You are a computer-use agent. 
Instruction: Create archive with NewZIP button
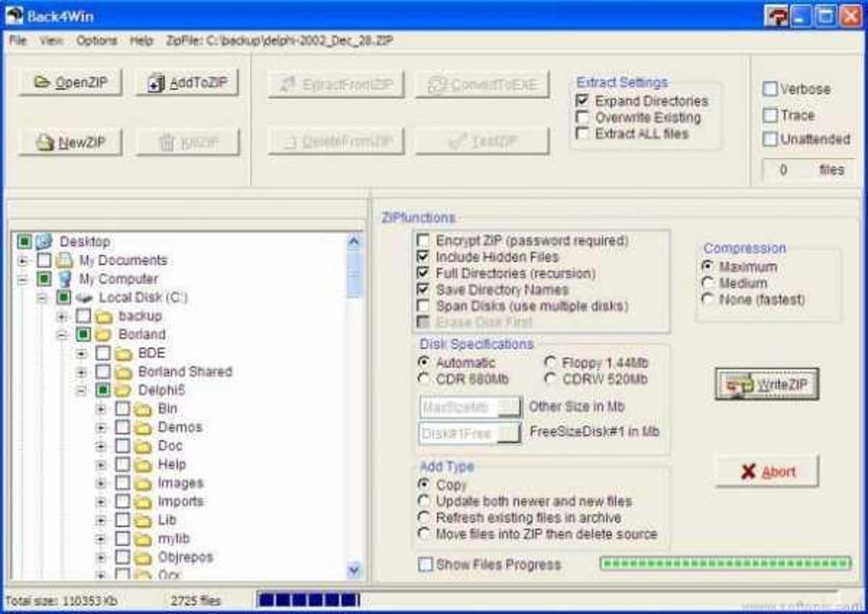[71, 142]
